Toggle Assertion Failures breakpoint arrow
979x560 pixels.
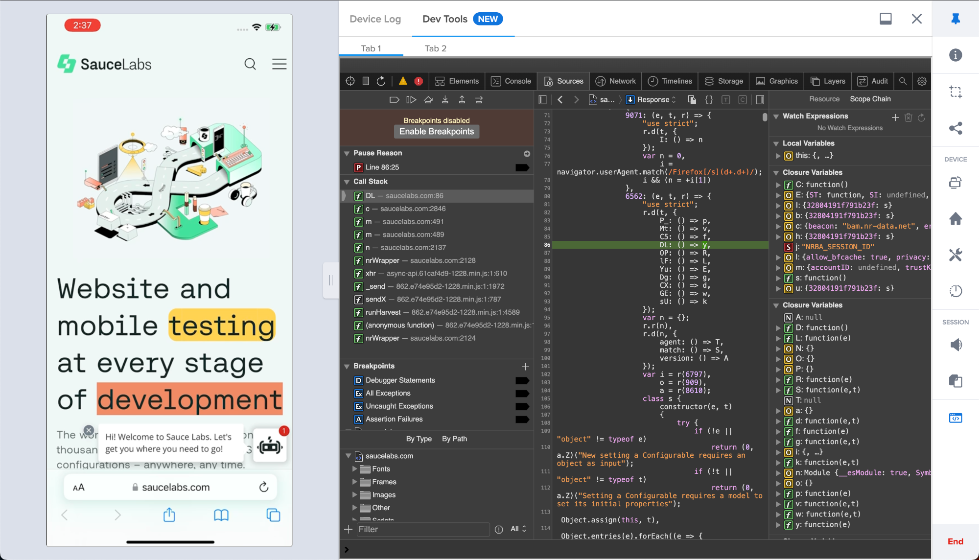coord(522,419)
